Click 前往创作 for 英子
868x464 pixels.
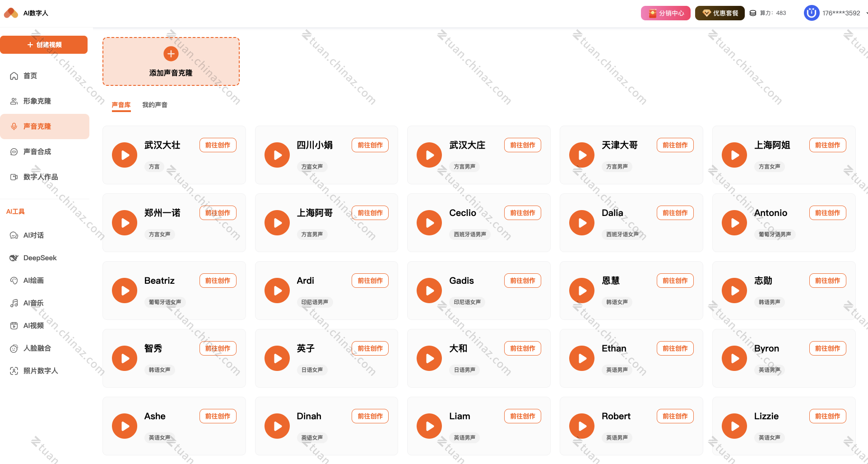[370, 348]
